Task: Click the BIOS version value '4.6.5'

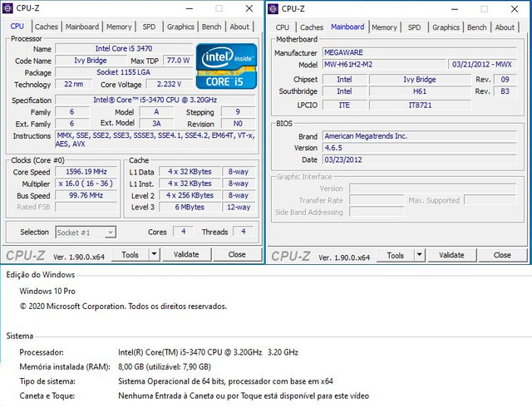Action: 420,148
